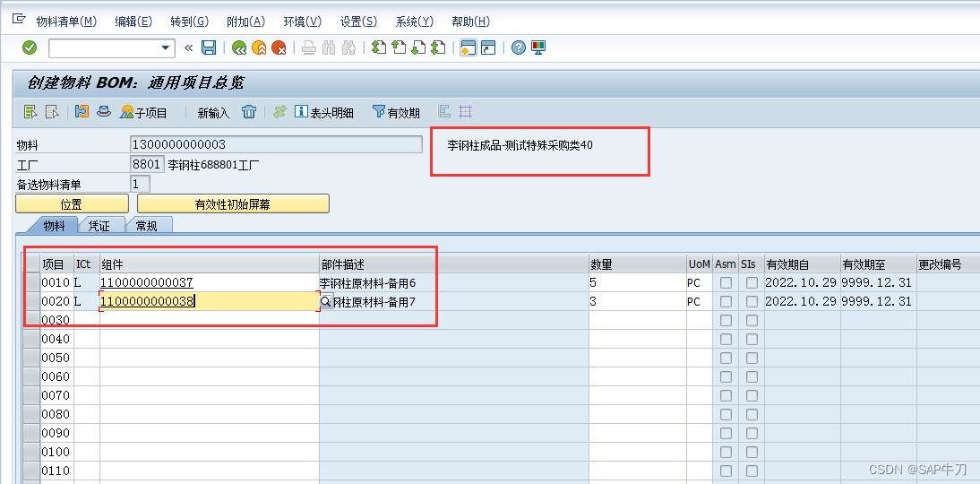Viewport: 980px width, 484px height.
Task: Tick SIs checkbox in row 0040
Action: (752, 339)
